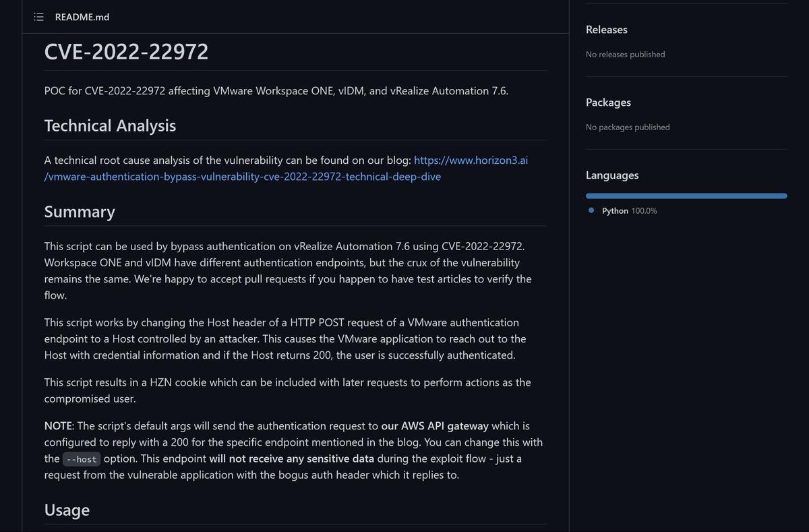
Task: Click the blue Languages progress bar
Action: 686,196
